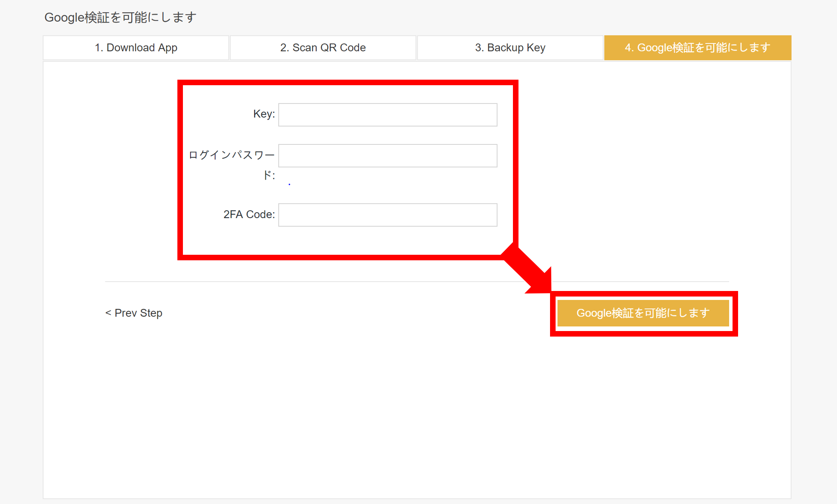This screenshot has height=504, width=837.
Task: Go back via < Prev Step link
Action: [134, 313]
